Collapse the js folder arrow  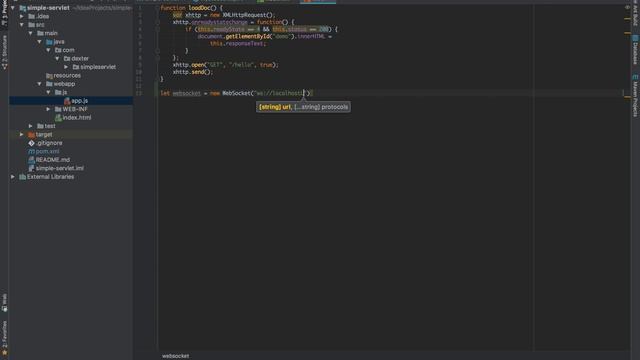point(48,92)
